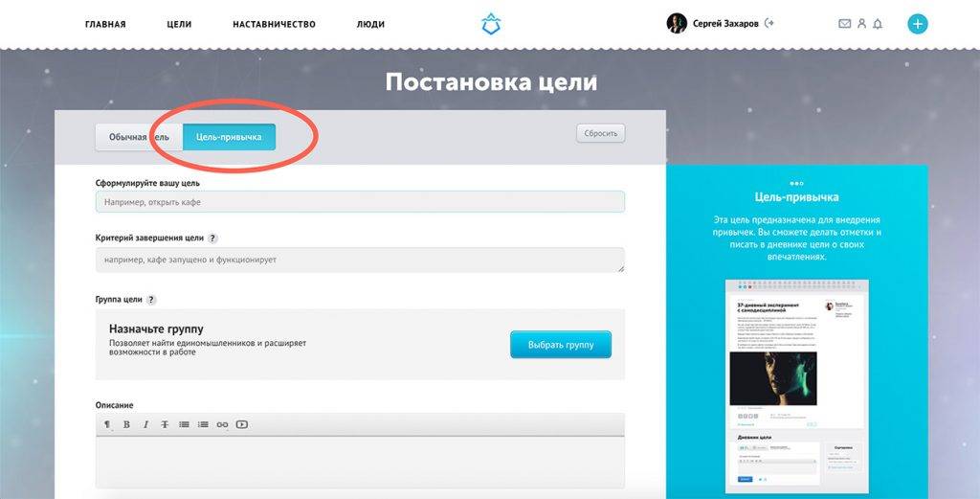
Task: Click inside the Сформулируйте вашу цель field
Action: point(360,202)
